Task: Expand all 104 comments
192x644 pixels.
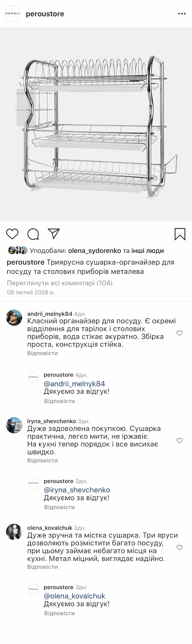Action: pos(60,283)
